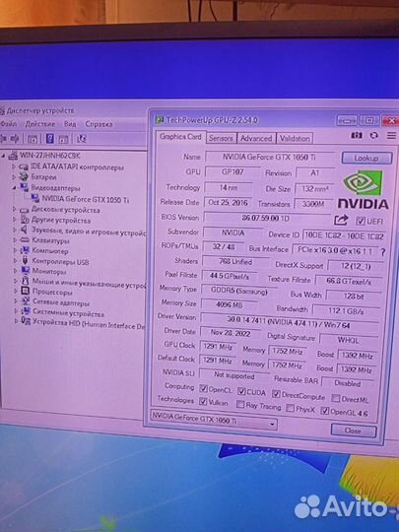The width and height of the screenshot is (399, 532).
Task: Select the WIN-27JHNH62C9K root node
Action: 50,156
